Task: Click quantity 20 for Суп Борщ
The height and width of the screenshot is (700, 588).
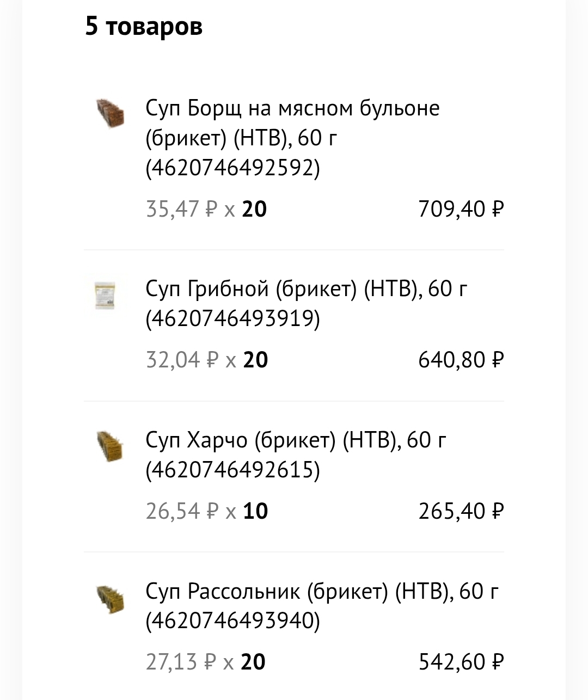Action: pyautogui.click(x=254, y=209)
